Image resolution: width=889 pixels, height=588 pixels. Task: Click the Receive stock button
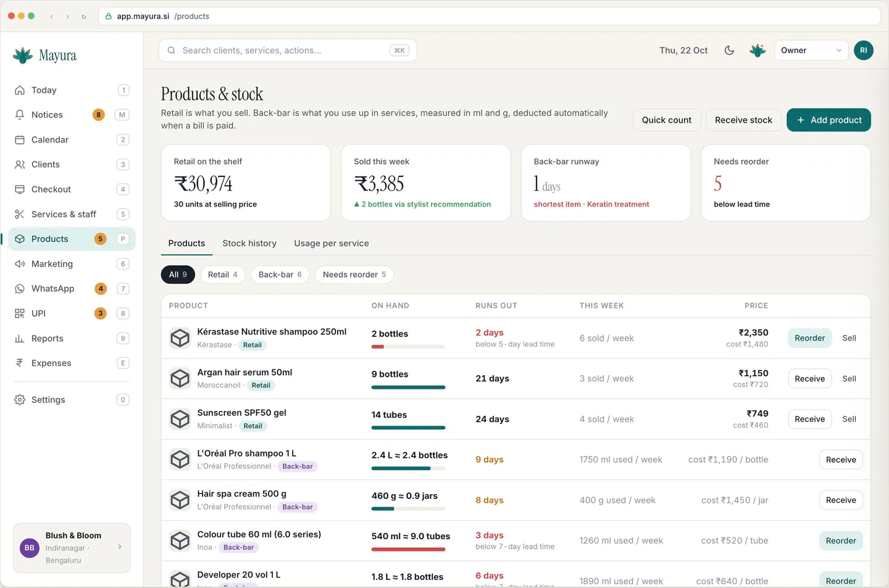[743, 120]
